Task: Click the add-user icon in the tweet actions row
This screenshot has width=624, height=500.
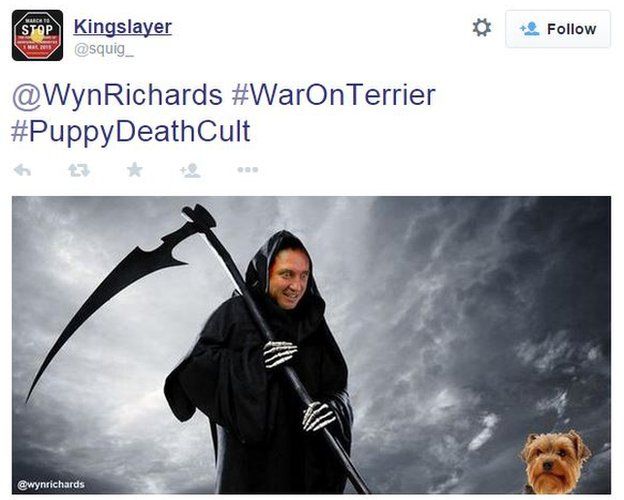Action: coord(190,170)
